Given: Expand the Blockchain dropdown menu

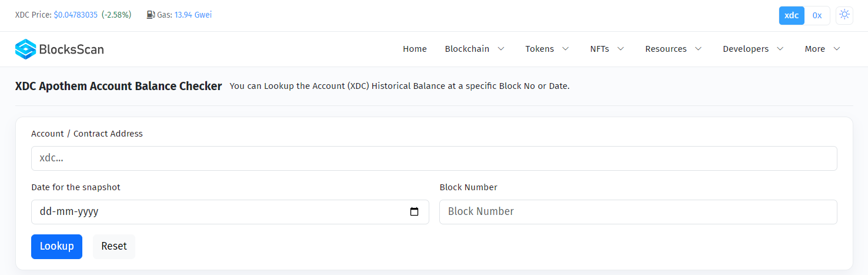Looking at the screenshot, I should [x=475, y=49].
